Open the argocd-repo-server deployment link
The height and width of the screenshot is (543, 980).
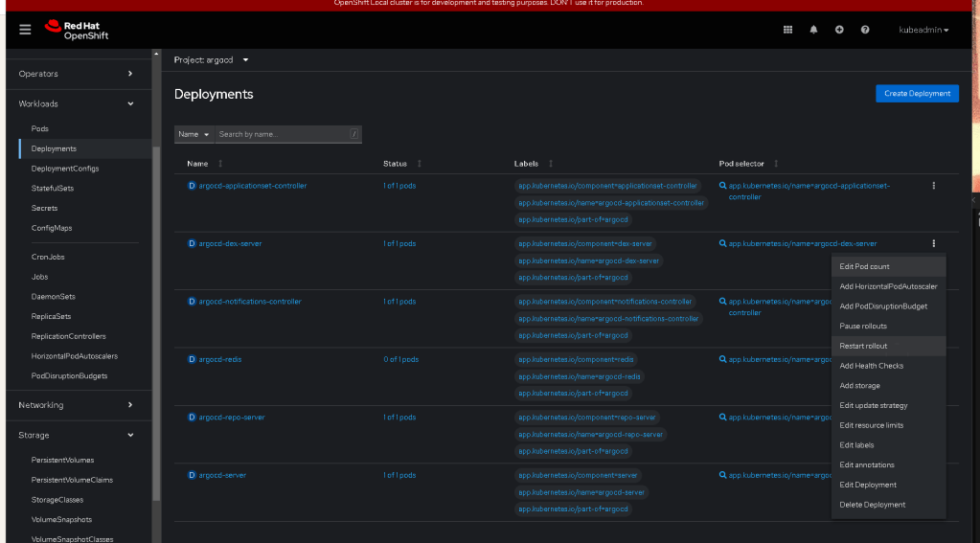tap(232, 418)
